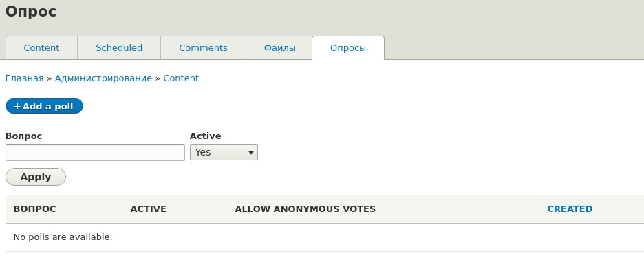The image size is (644, 267).
Task: Switch to the Content tab
Action: 41,48
